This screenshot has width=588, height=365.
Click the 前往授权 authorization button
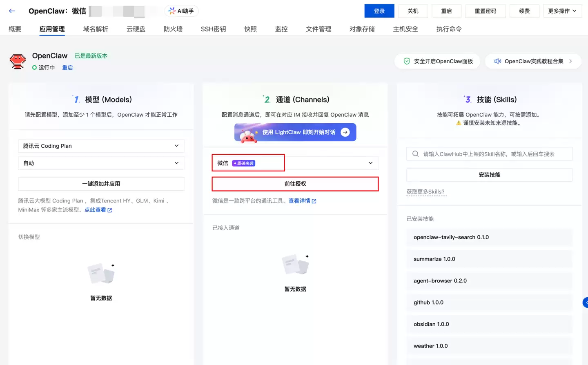pos(295,184)
